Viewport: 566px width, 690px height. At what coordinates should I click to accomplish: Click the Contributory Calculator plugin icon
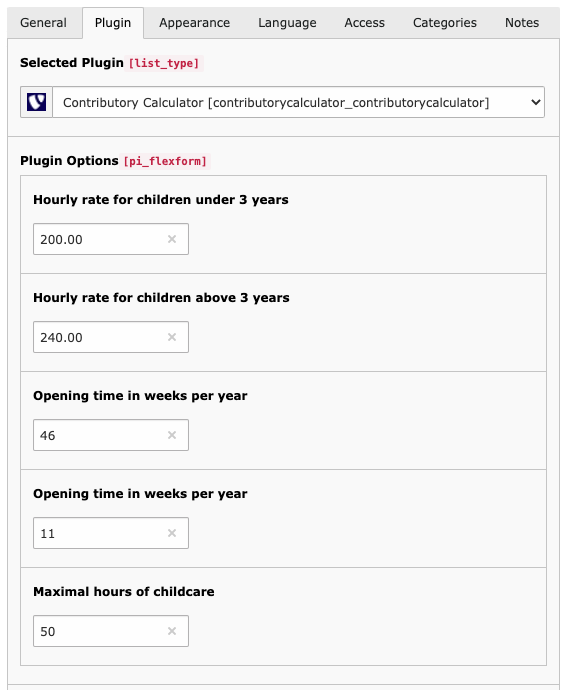tap(37, 102)
